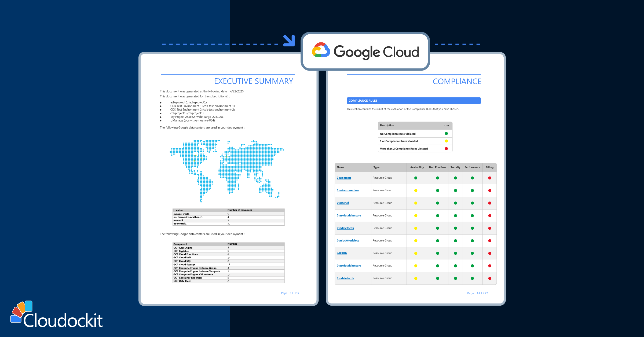Click the adkrproject 1 (adkrproject1) bullet
This screenshot has height=337, width=644.
[188, 102]
